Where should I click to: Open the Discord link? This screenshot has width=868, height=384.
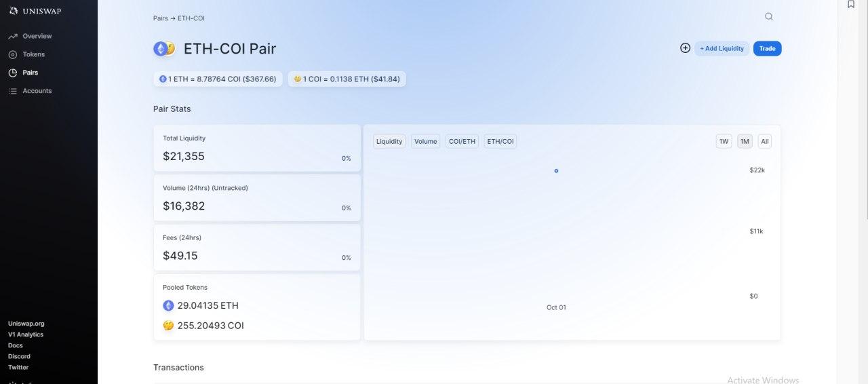click(x=19, y=356)
